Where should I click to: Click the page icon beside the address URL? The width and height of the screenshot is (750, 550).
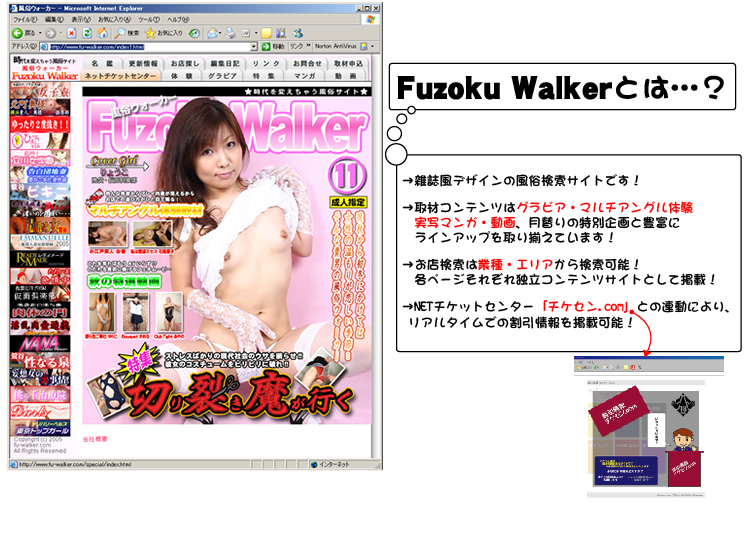pyautogui.click(x=44, y=47)
